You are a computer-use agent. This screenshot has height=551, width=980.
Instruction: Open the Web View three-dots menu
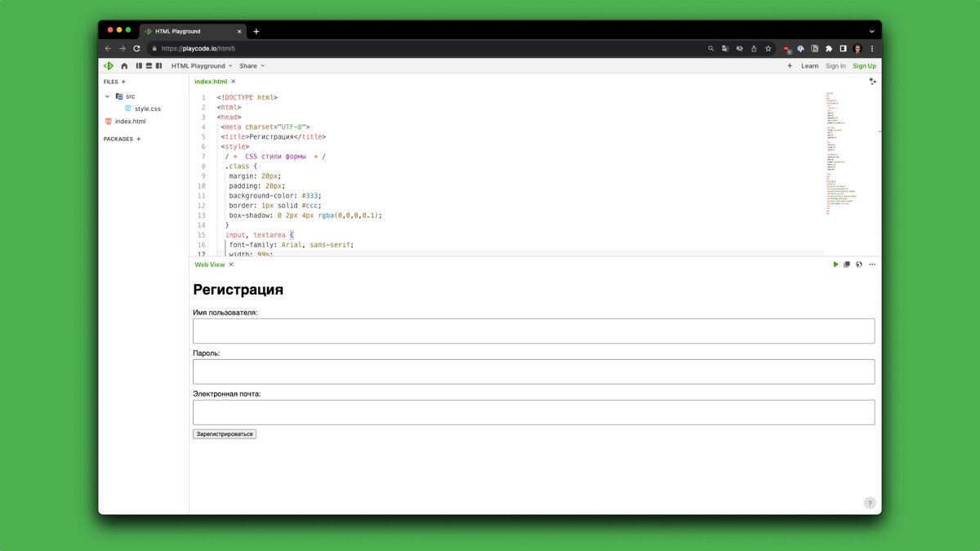click(872, 264)
